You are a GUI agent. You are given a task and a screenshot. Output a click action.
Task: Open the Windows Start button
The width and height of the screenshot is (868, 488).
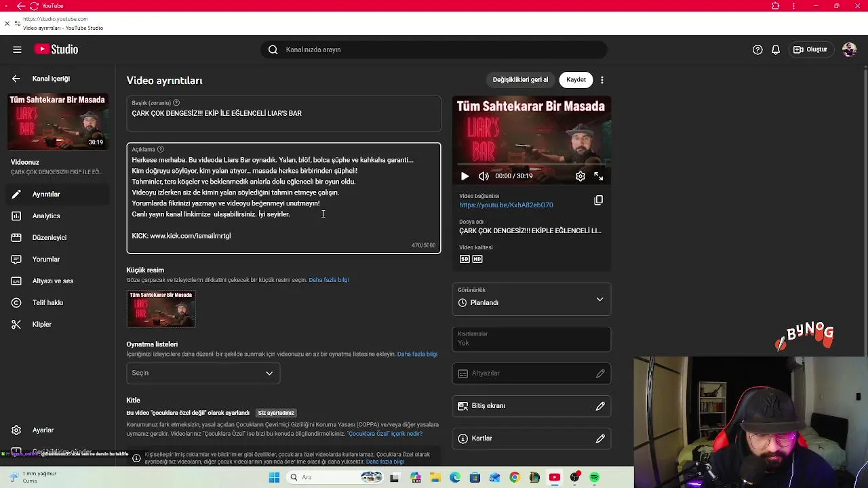point(274,478)
